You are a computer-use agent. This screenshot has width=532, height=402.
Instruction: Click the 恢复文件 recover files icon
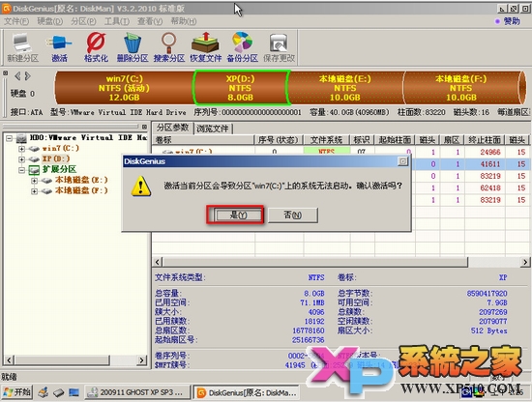[x=205, y=47]
